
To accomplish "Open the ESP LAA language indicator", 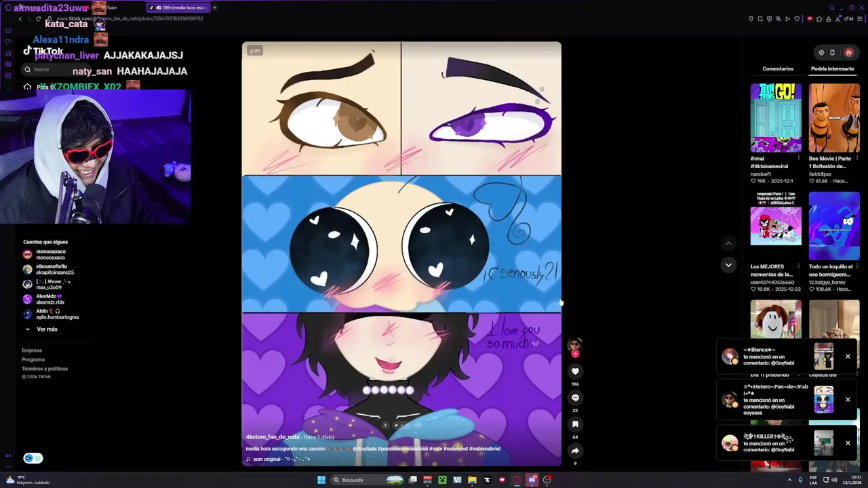I will [814, 480].
